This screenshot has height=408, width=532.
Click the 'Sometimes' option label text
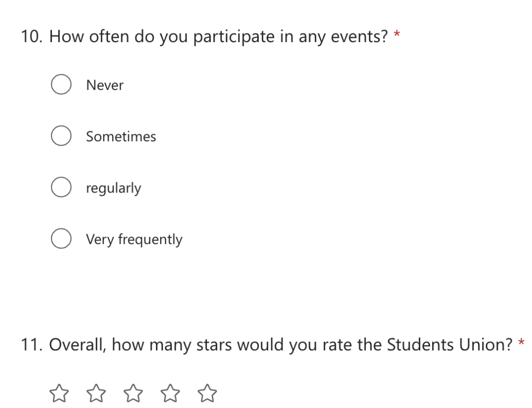pyautogui.click(x=121, y=137)
